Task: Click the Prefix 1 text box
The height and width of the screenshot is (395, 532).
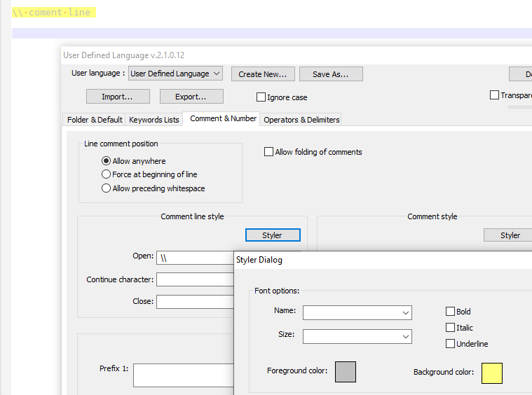Action: pos(184,375)
